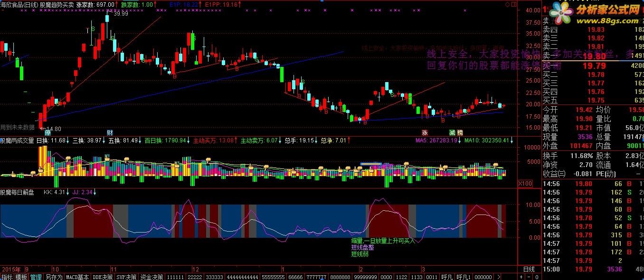Click the 日线 period button
This screenshot has height=280, width=644.
[529, 269]
